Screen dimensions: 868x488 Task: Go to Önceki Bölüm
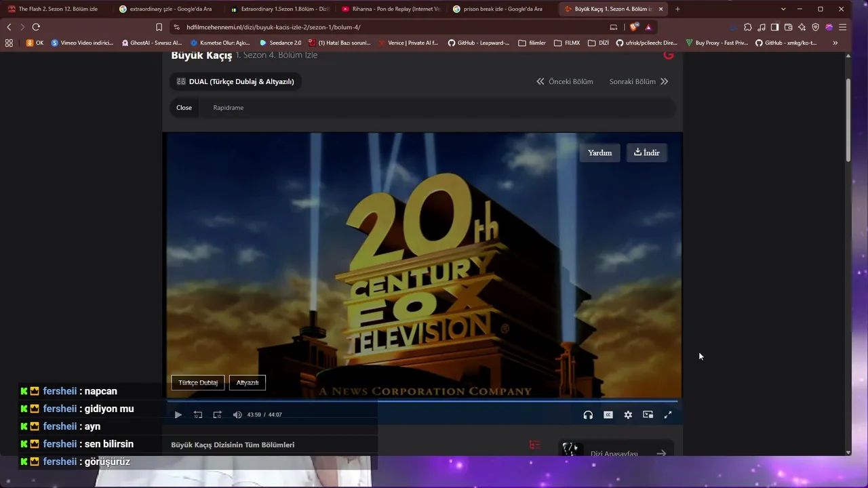[565, 81]
